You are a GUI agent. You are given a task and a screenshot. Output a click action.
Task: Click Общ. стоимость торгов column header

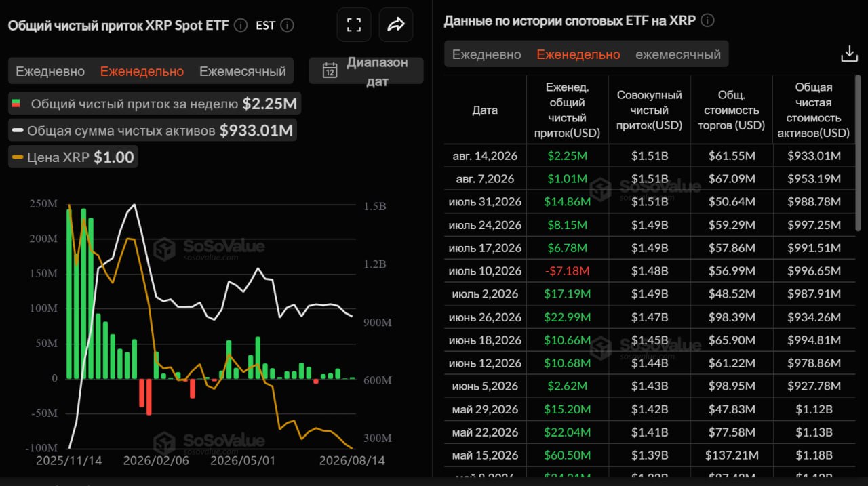(x=732, y=110)
